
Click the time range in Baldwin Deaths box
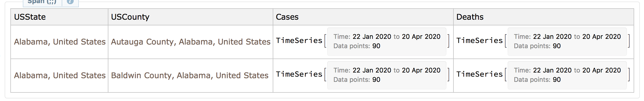567,70
